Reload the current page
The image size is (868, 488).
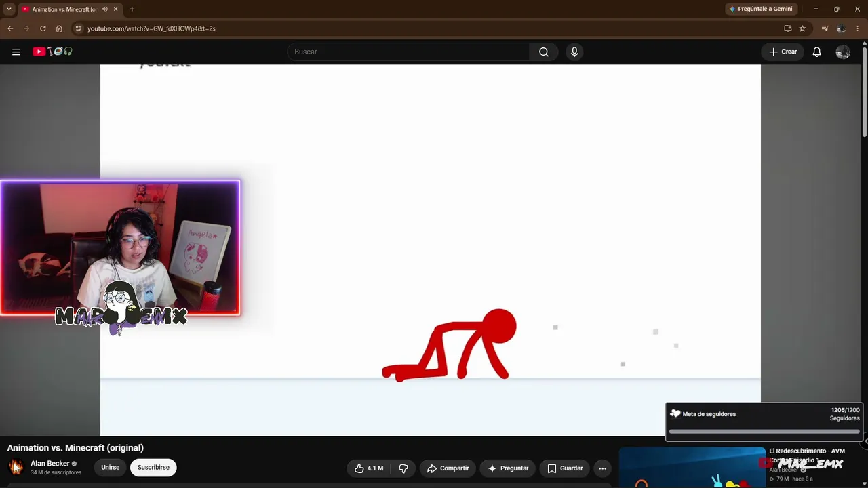43,28
